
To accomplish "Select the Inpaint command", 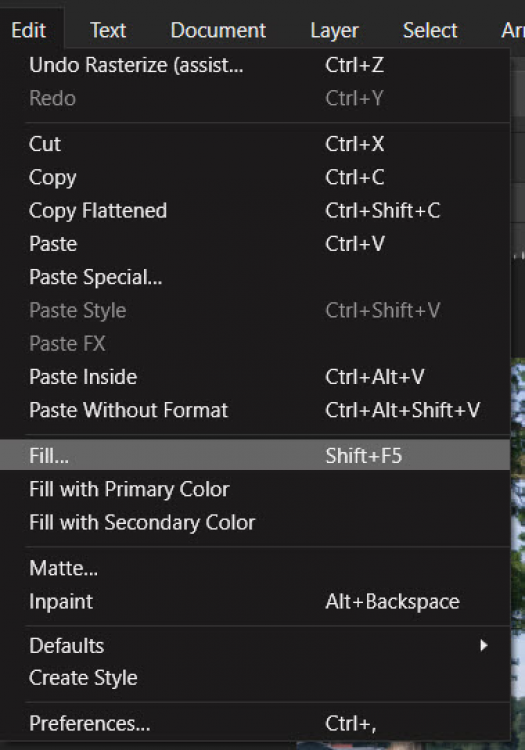I will [x=255, y=601].
